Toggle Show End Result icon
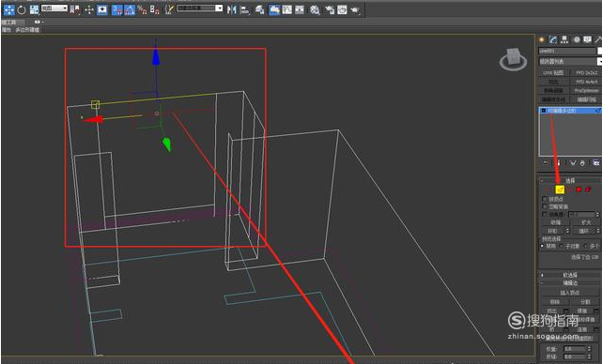This screenshot has width=602, height=364. pyautogui.click(x=559, y=163)
